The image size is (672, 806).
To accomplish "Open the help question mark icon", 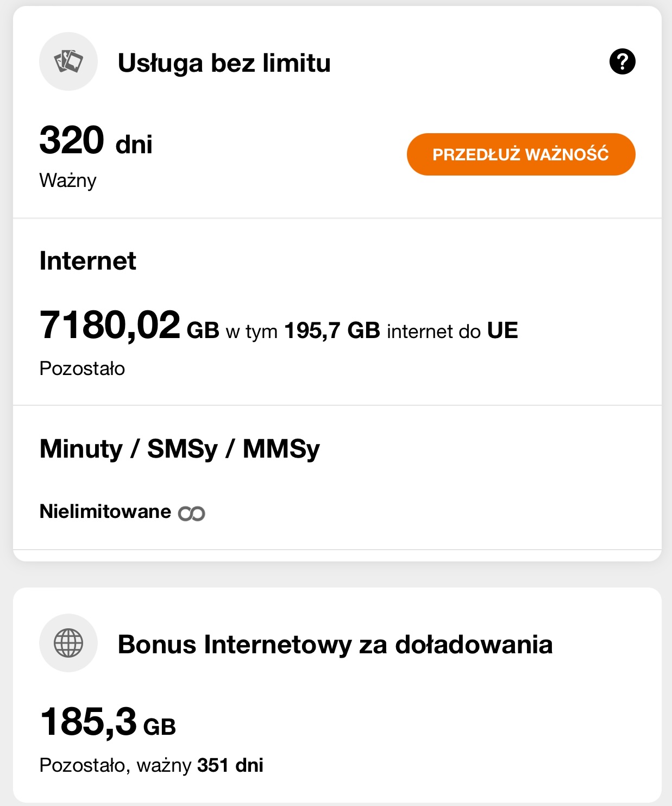I will [x=622, y=61].
